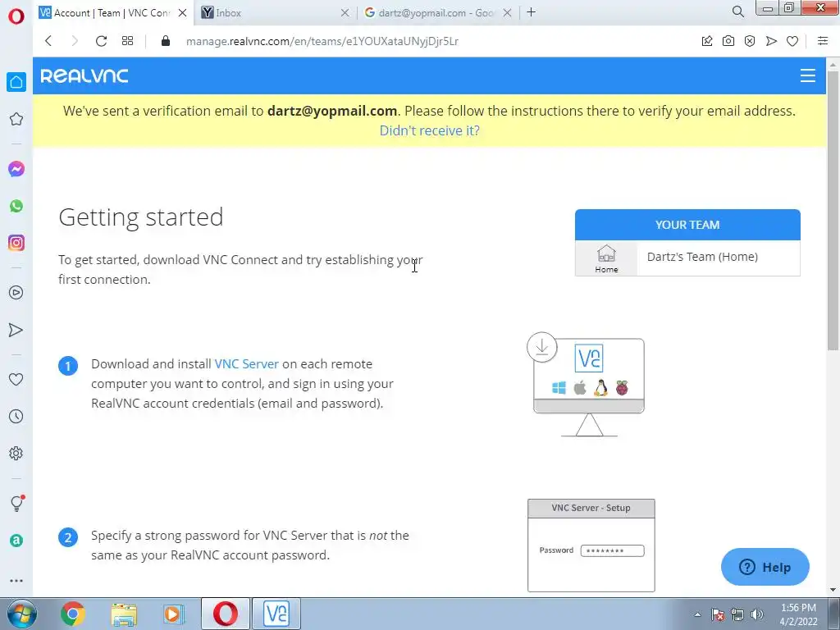Open Settings gear in Opera sidebar
Viewport: 840px width, 630px height.
click(16, 453)
